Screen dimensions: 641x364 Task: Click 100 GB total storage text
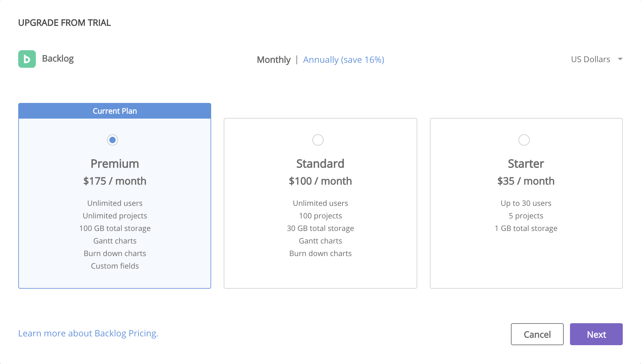coord(115,228)
